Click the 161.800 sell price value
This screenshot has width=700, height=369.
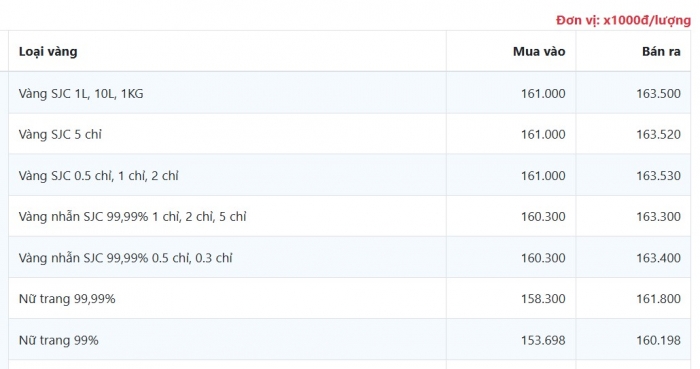(x=658, y=299)
